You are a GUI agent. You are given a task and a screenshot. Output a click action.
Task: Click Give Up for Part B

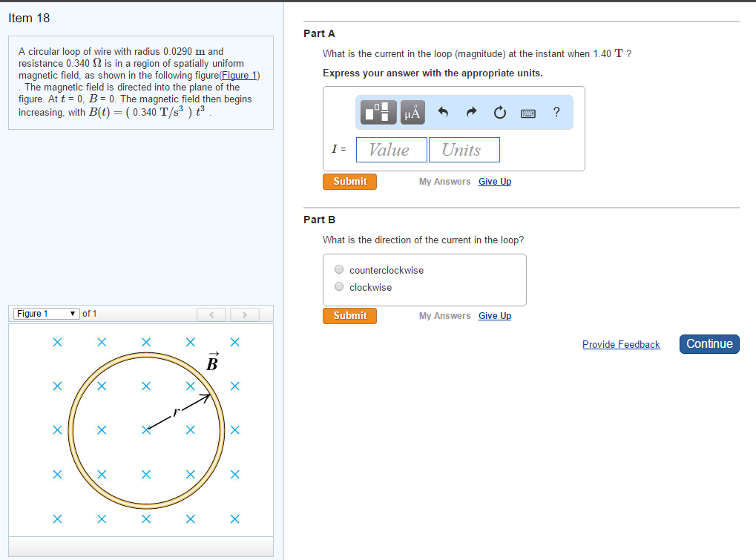(x=494, y=315)
